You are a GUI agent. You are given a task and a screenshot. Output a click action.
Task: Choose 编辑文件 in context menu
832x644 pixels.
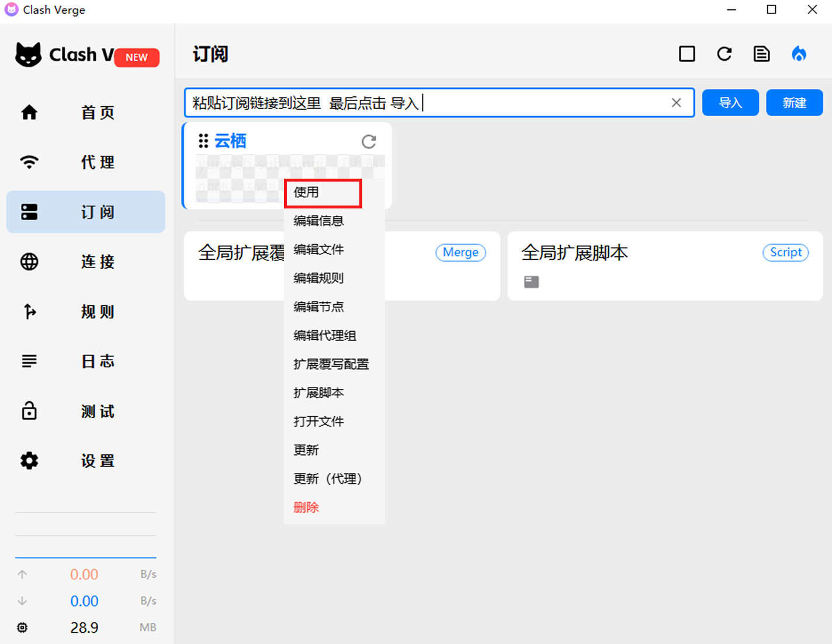pyautogui.click(x=334, y=249)
